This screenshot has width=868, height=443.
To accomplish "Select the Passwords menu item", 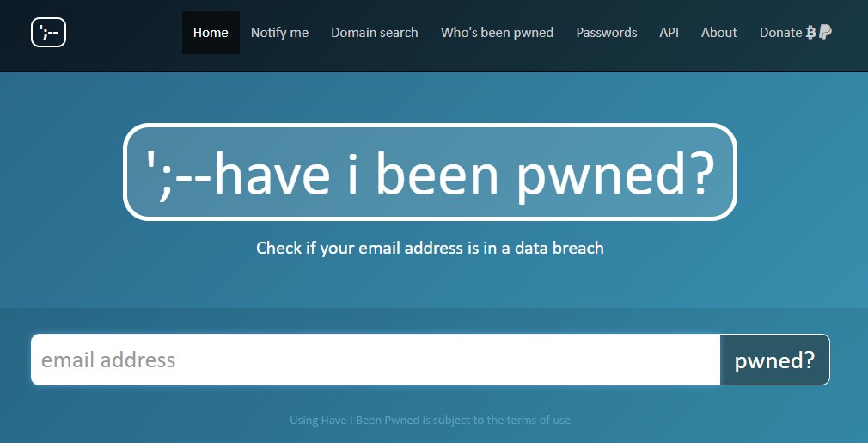I will tap(606, 33).
